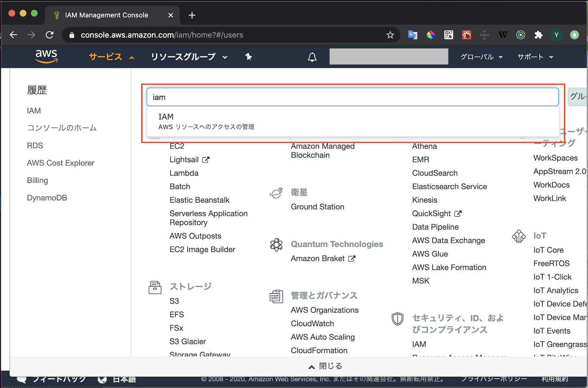Image resolution: width=588 pixels, height=388 pixels.
Task: Open FreeRTOS service
Action: [x=552, y=264]
